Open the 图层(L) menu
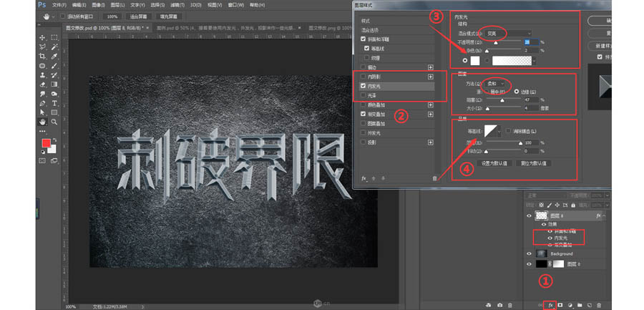Screen dimensions: 644x310 click(119, 5)
